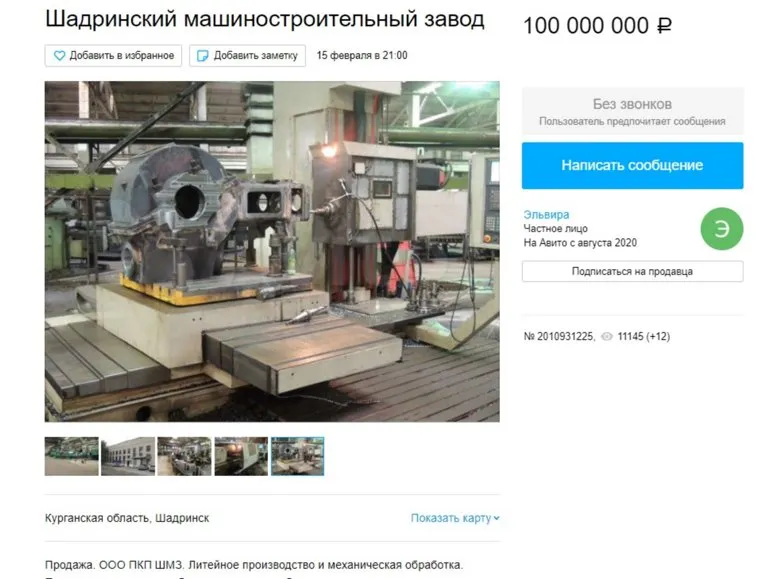Select third thumbnail of workshop machines
760x579 pixels.
pyautogui.click(x=185, y=456)
